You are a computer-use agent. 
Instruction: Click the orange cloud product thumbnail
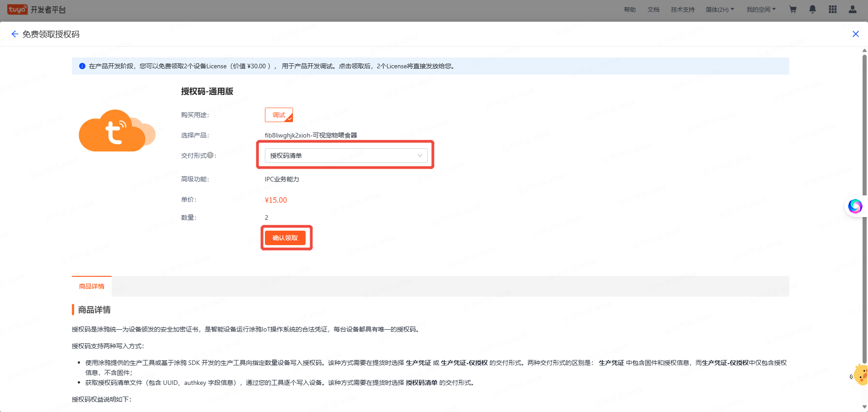pos(117,131)
